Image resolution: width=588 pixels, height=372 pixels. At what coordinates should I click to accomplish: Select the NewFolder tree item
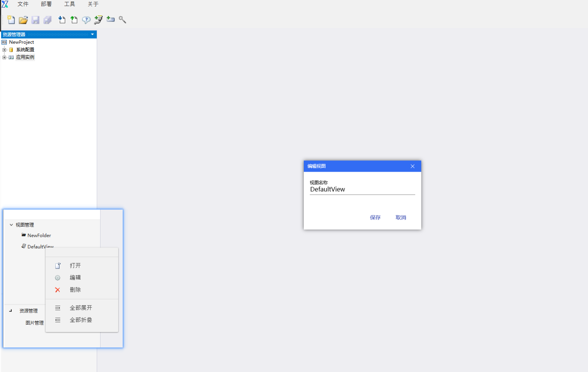[39, 235]
